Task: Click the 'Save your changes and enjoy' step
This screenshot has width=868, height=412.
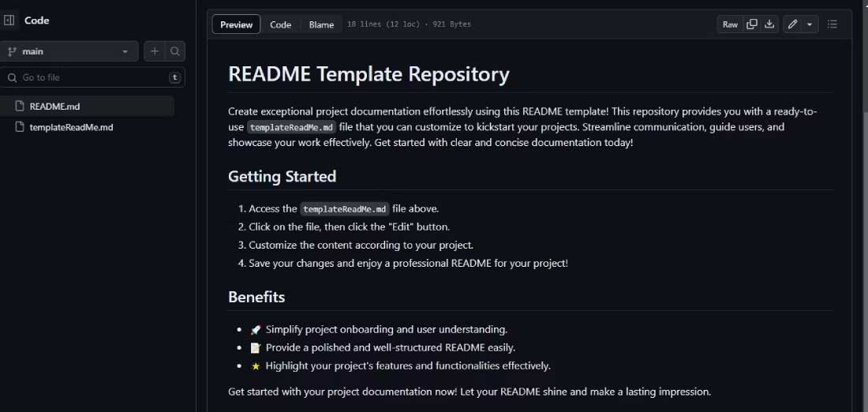Action: 408,264
